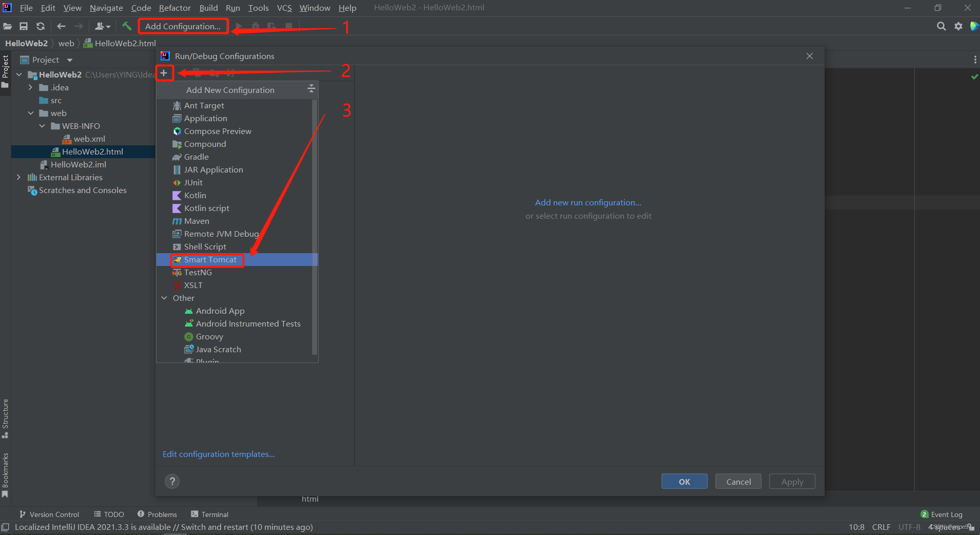Click the help question mark button
The width and height of the screenshot is (980, 535).
click(172, 481)
